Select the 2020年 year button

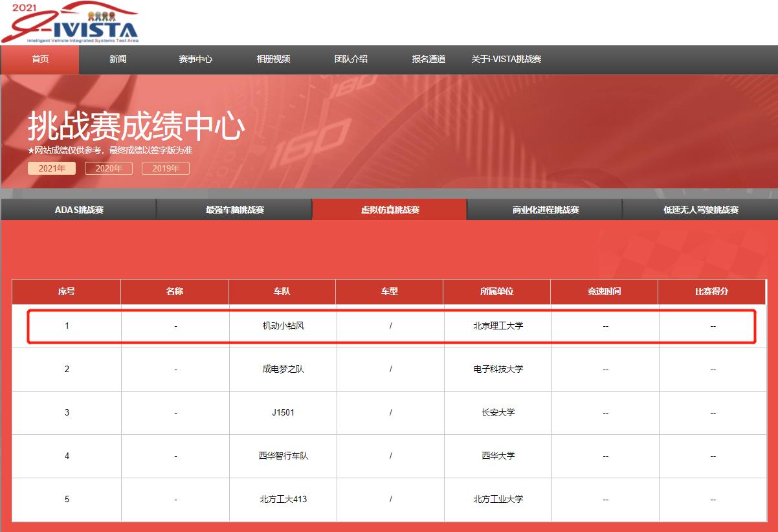pyautogui.click(x=109, y=168)
